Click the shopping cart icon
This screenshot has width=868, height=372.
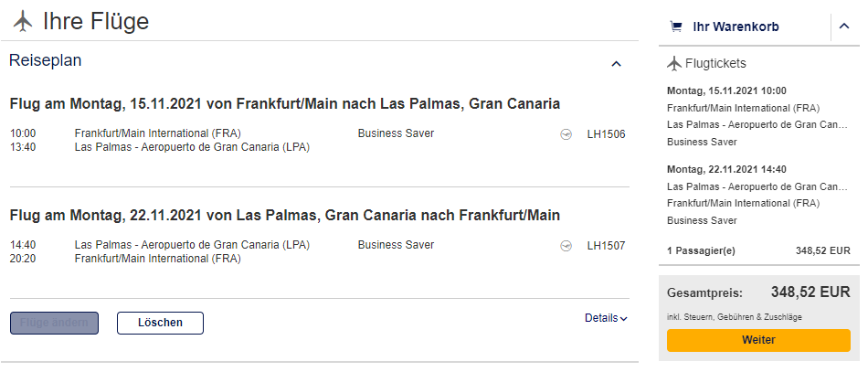(x=676, y=27)
